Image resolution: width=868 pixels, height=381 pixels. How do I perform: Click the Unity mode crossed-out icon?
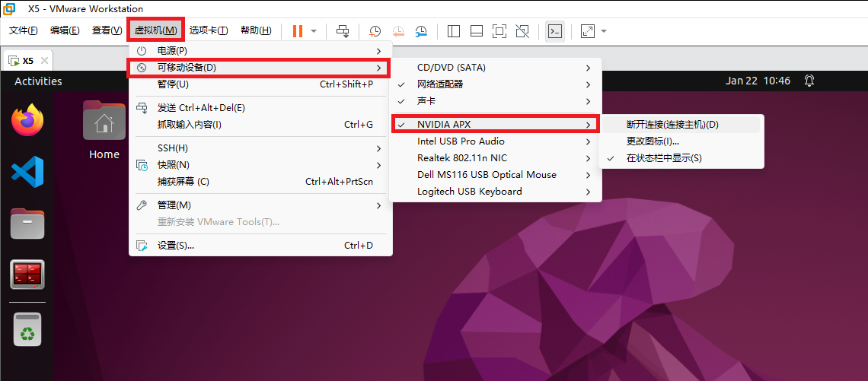[522, 31]
